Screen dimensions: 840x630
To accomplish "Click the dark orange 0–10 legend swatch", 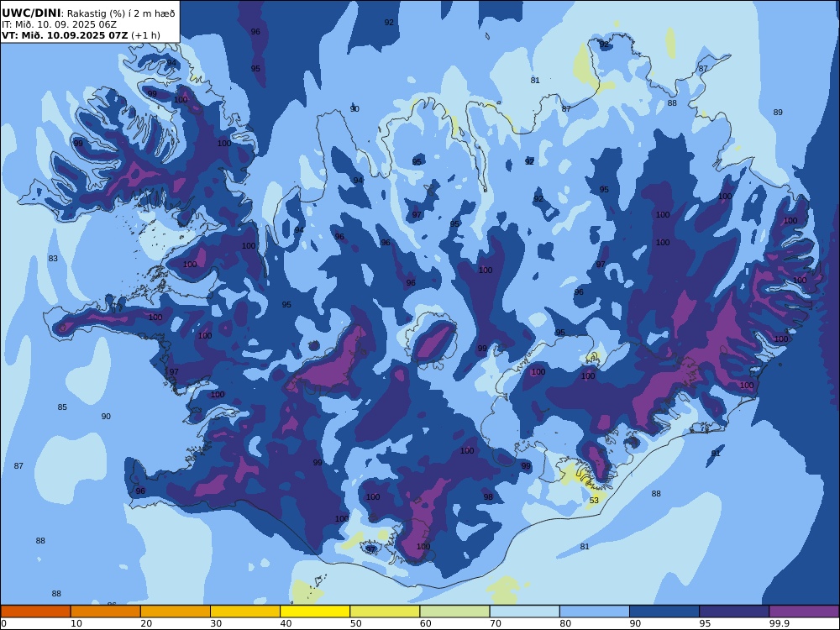I will (x=35, y=612).
